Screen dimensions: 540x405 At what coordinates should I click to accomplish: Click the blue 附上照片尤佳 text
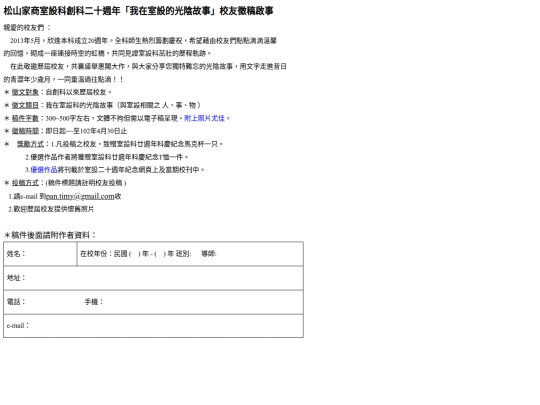(207, 118)
